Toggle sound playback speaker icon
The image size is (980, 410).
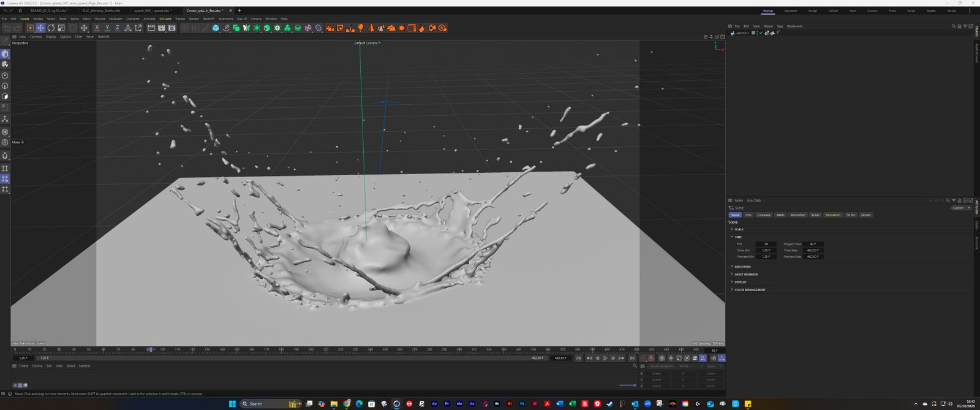713,359
